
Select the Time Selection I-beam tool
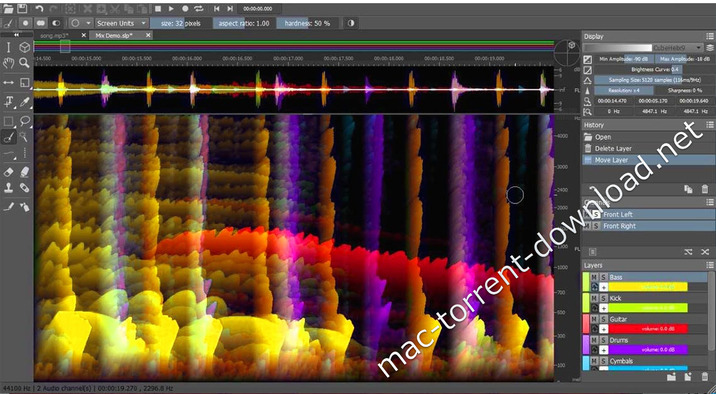8,47
